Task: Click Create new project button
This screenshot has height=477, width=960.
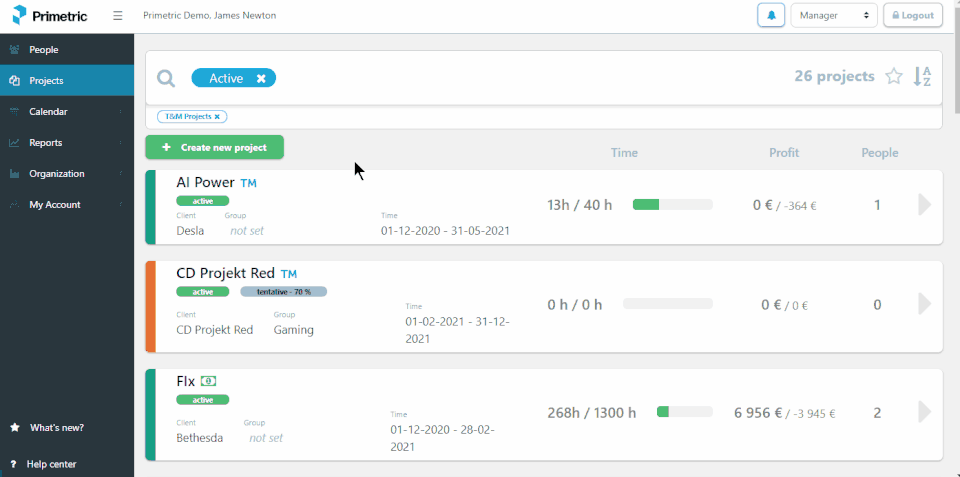Action: pyautogui.click(x=214, y=148)
